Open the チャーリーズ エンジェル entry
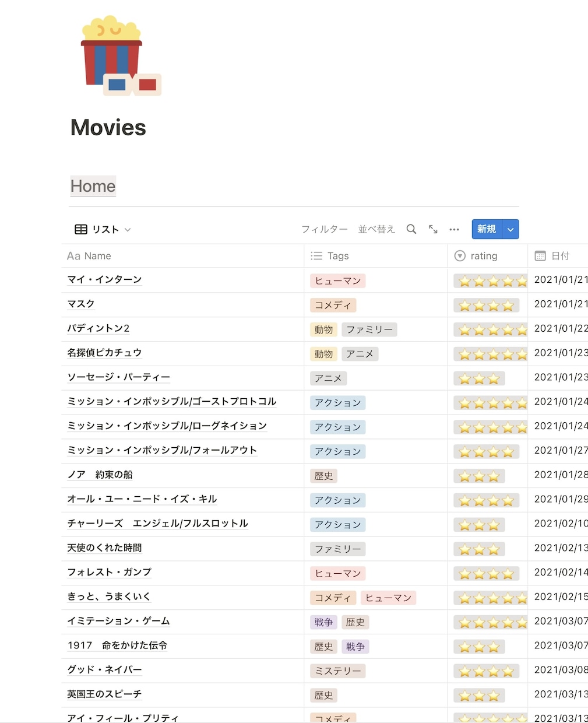 click(158, 524)
